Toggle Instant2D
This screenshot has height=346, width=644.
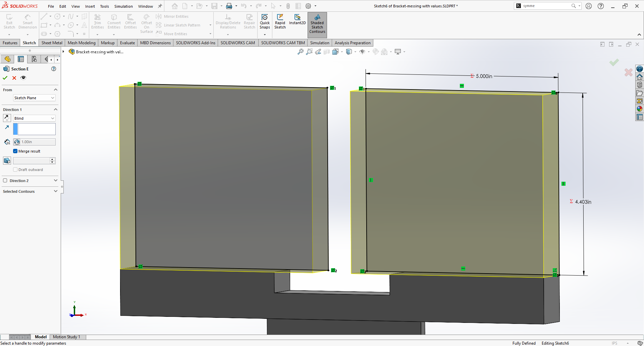[x=298, y=19]
